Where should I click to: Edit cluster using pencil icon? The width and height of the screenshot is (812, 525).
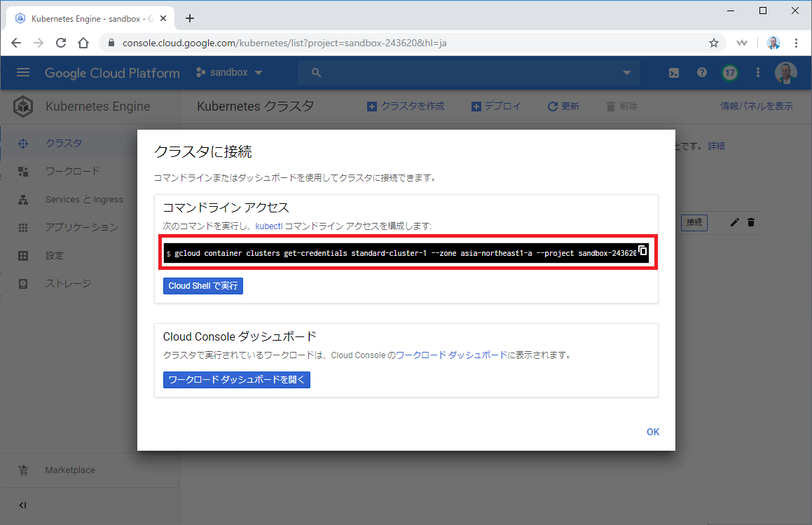[x=734, y=222]
